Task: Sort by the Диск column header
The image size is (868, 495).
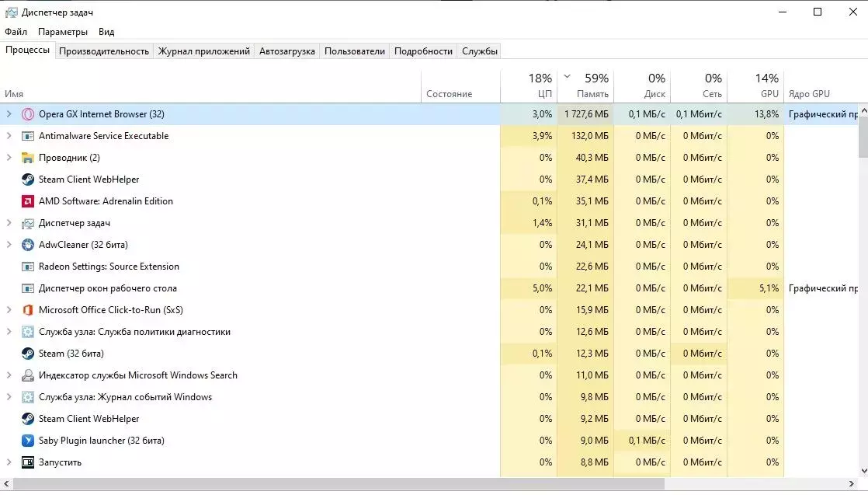Action: (x=643, y=87)
